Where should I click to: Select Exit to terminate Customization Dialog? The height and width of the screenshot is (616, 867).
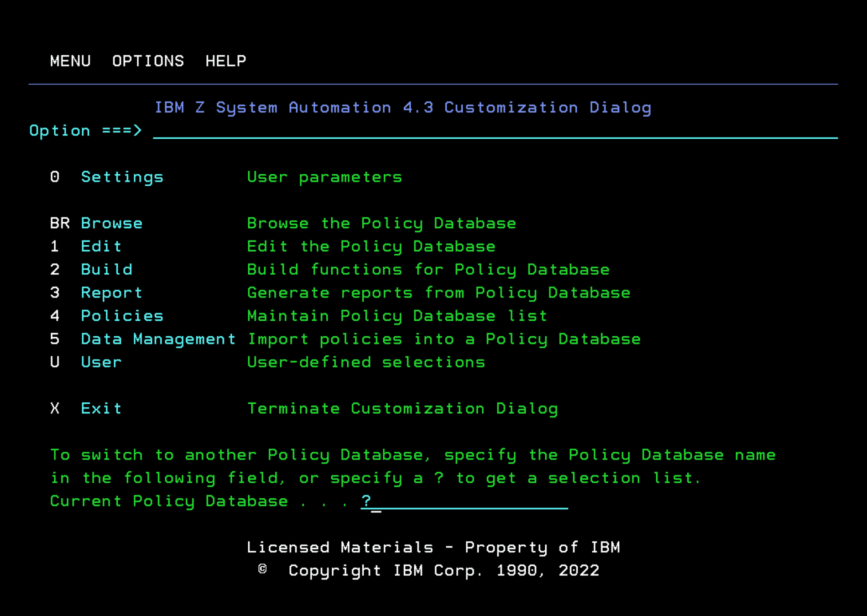[101, 408]
